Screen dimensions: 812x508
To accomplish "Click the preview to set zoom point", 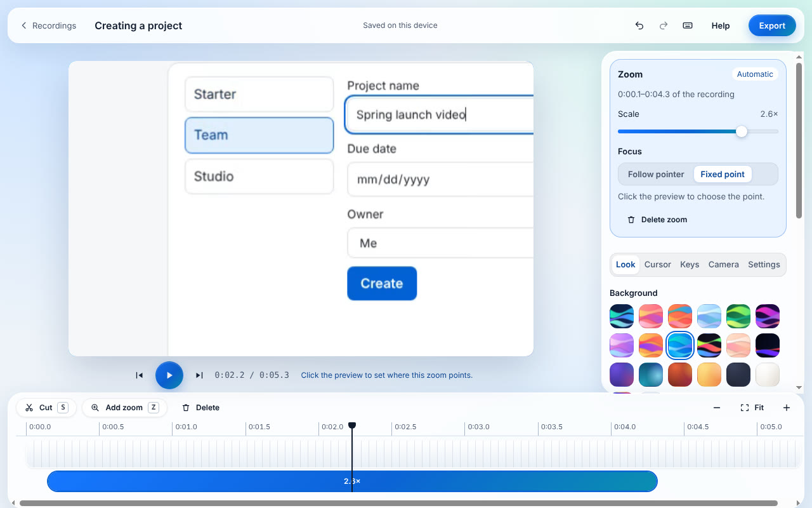I will pyautogui.click(x=301, y=208).
